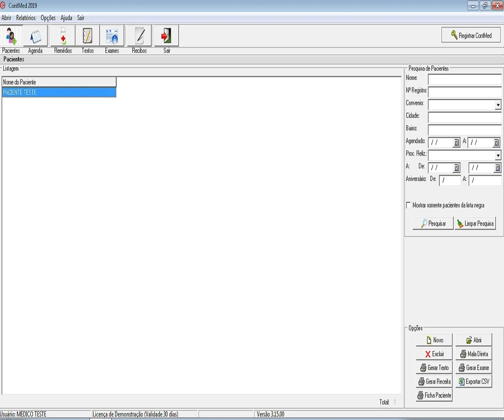The height and width of the screenshot is (420, 504).
Task: Click the Gerar Exame button
Action: coord(474,368)
